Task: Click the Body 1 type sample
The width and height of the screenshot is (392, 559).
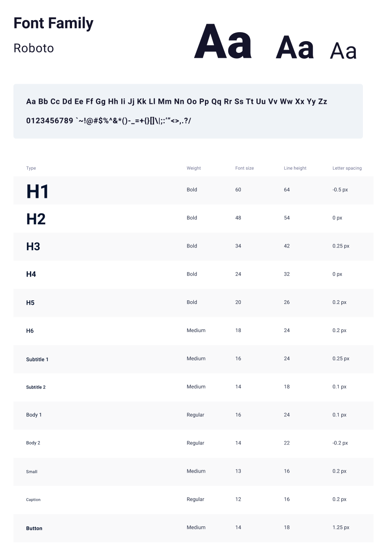Action: [34, 415]
